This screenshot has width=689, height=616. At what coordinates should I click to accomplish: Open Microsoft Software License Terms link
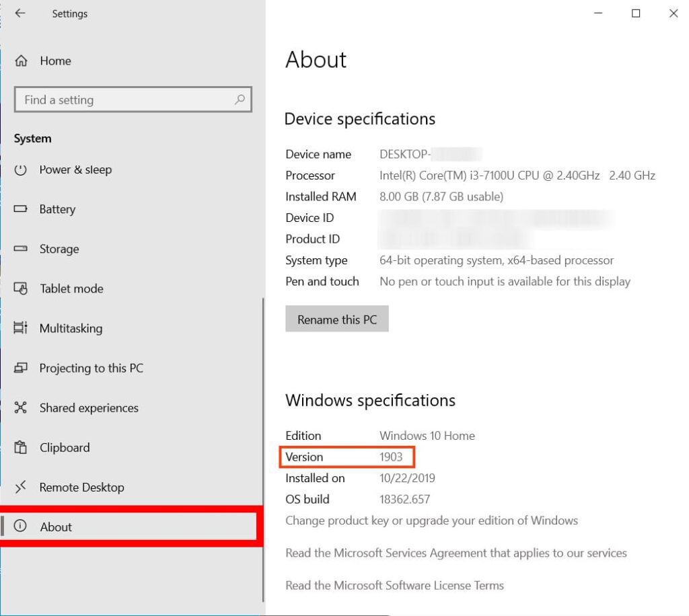(x=394, y=585)
